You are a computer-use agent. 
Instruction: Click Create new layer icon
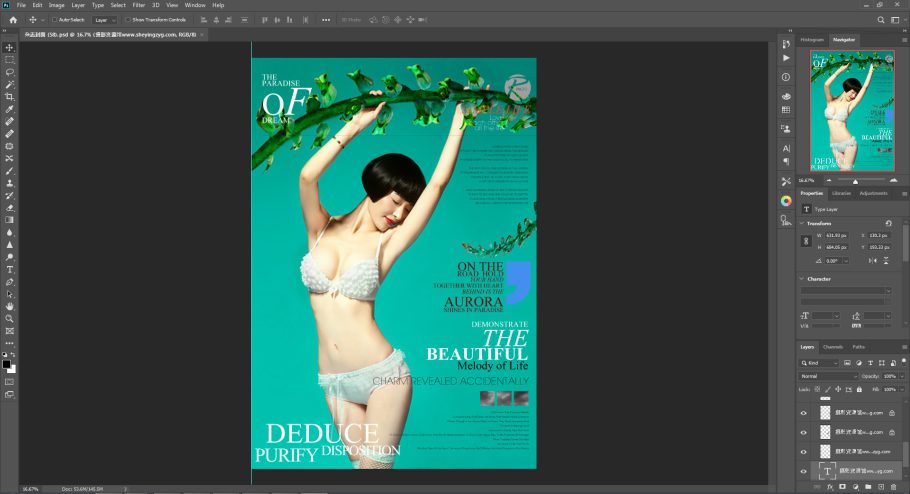tap(880, 487)
